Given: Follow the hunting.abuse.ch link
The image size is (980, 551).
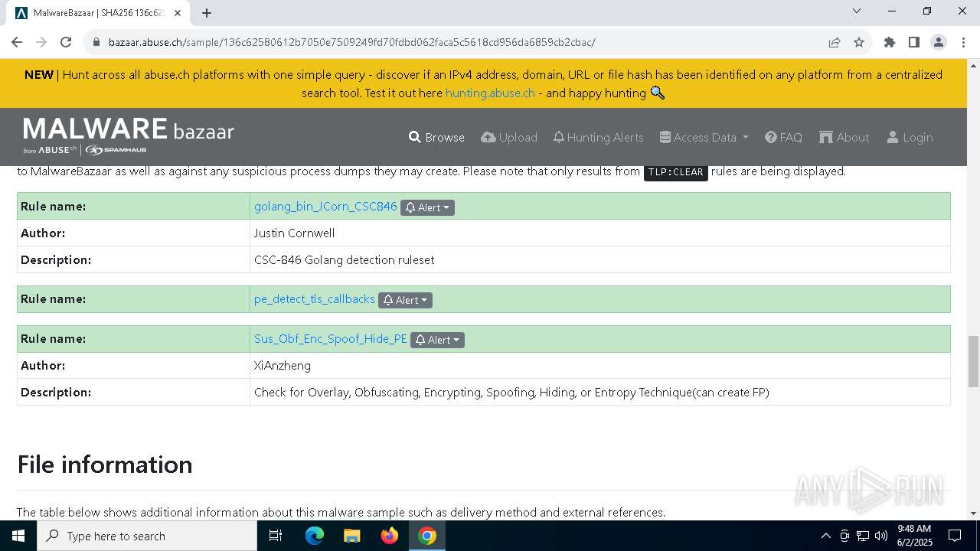Looking at the screenshot, I should click(x=490, y=93).
